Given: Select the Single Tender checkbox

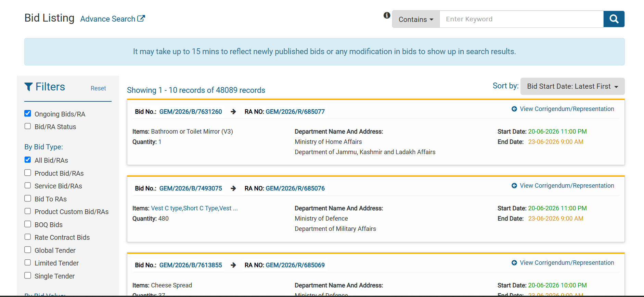Looking at the screenshot, I should coord(28,275).
